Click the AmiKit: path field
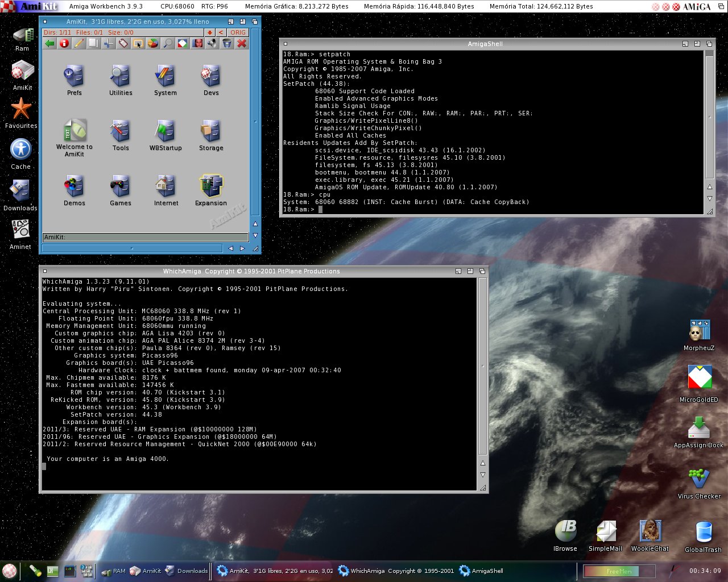 tap(146, 237)
